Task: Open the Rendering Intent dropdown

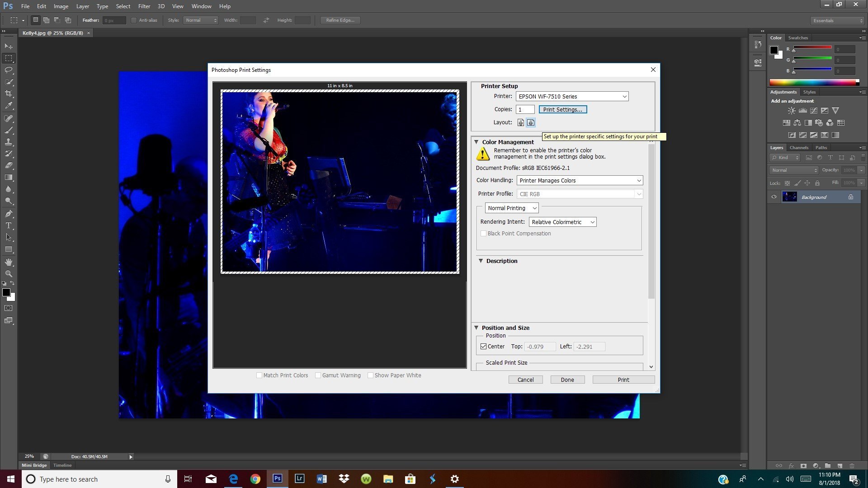Action: tap(562, 222)
